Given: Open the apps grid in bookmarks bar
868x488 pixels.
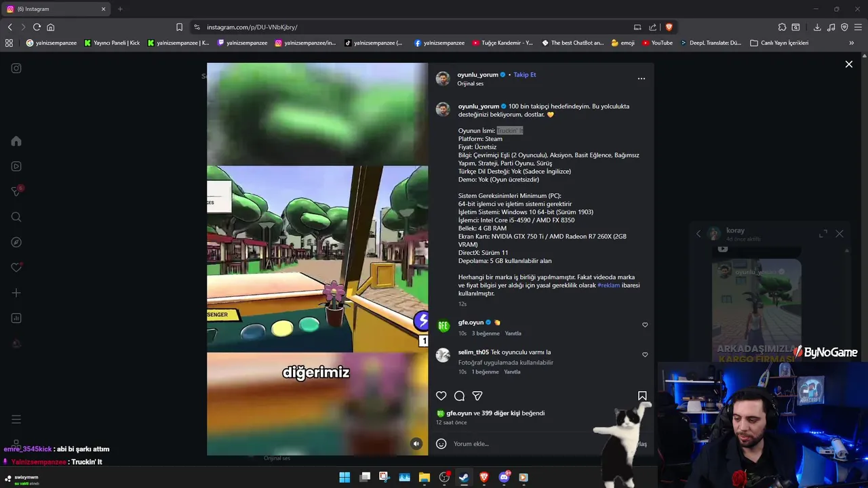Looking at the screenshot, I should tap(9, 43).
